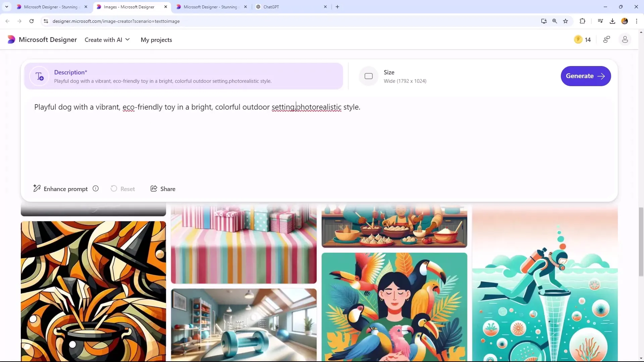Select the ChatGPT browser tab
Viewport: 644px width, 362px height.
click(x=272, y=7)
